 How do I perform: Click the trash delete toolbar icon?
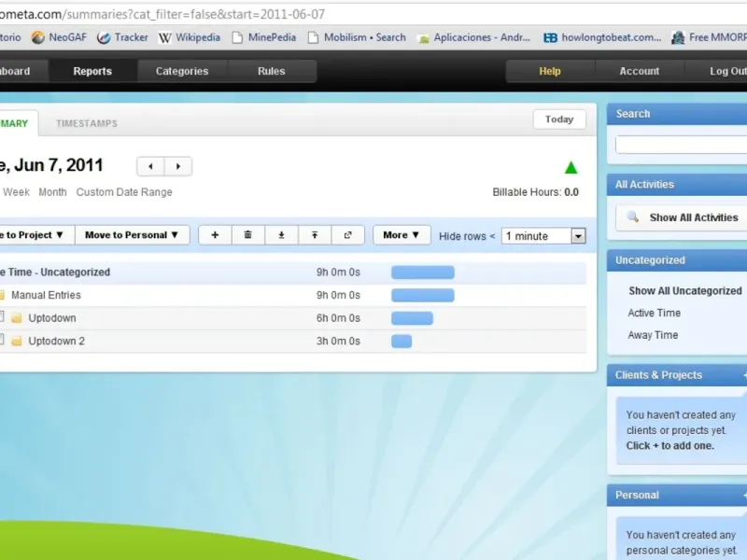coord(247,235)
